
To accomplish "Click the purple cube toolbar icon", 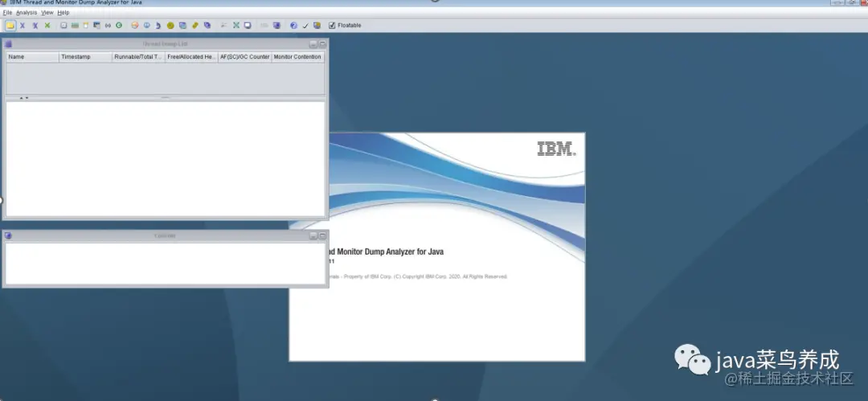I will point(207,26).
